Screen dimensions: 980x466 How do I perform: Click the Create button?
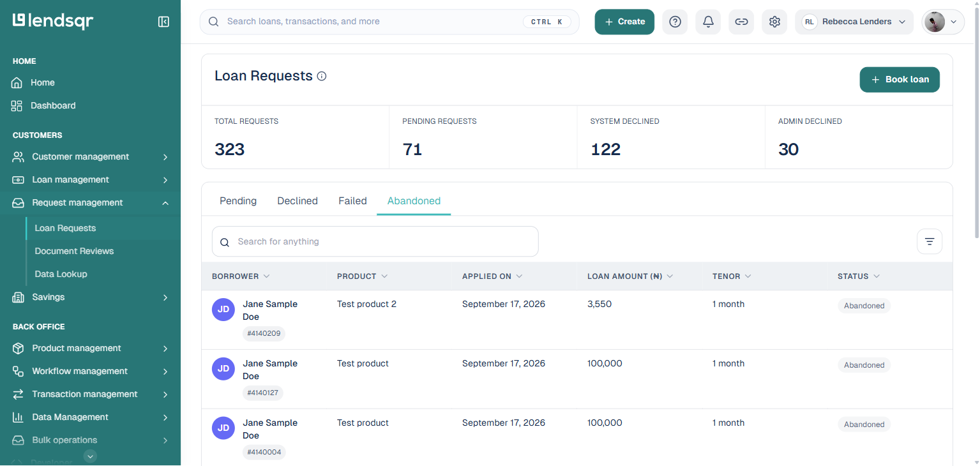(624, 22)
